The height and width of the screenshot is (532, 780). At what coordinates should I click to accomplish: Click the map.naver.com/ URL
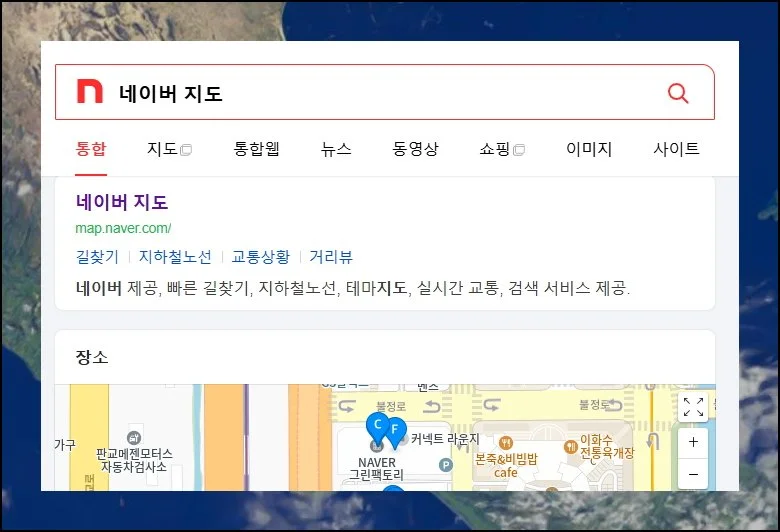pos(123,228)
